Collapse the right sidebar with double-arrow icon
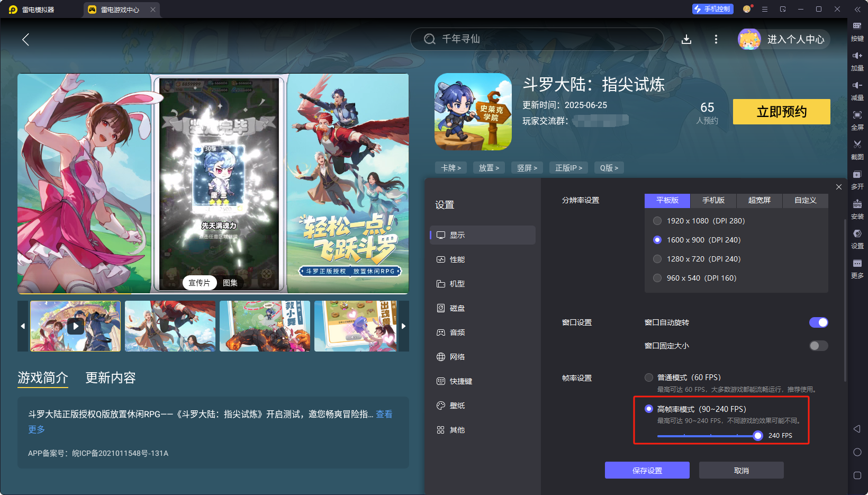The height and width of the screenshot is (495, 868). (x=857, y=10)
